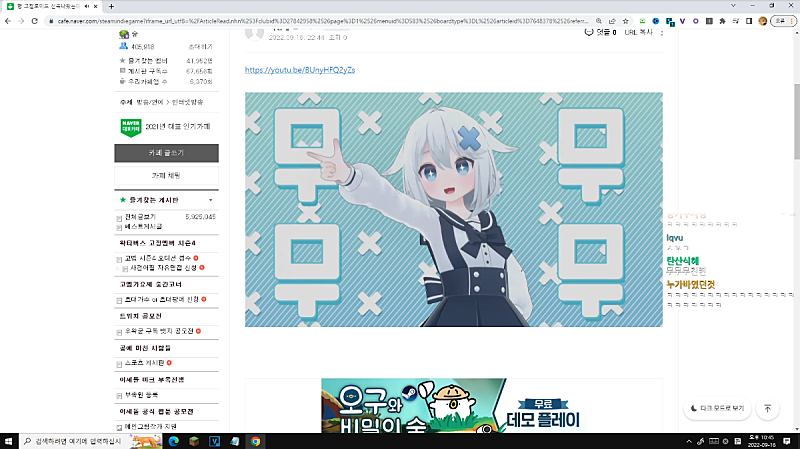Go back using the browser back arrow
Viewport: 800px width, 449px height.
click(8, 21)
